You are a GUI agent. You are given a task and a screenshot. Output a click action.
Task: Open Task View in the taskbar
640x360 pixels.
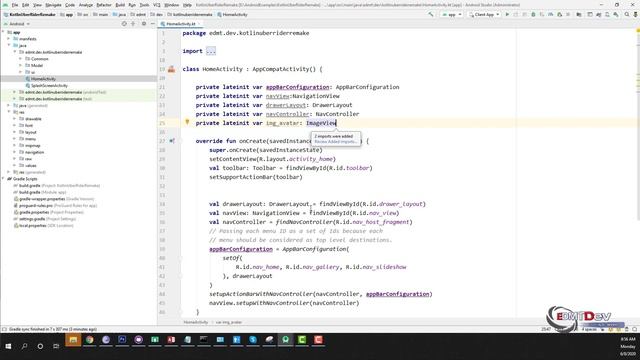56,346
